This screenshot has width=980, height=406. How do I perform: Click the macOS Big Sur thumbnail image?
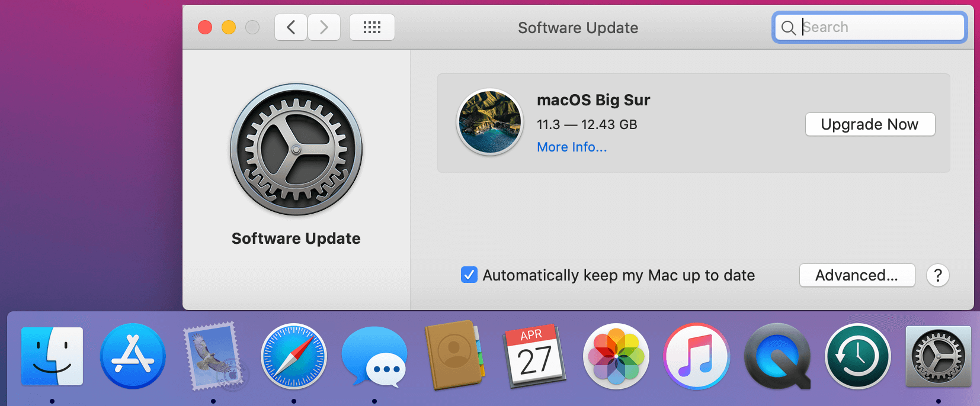pyautogui.click(x=489, y=122)
